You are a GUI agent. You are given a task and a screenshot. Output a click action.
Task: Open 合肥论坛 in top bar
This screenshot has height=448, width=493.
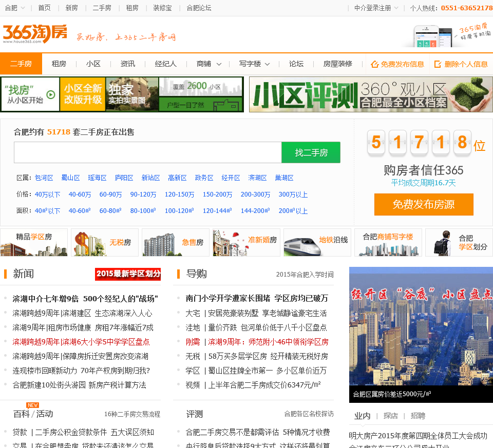(199, 8)
